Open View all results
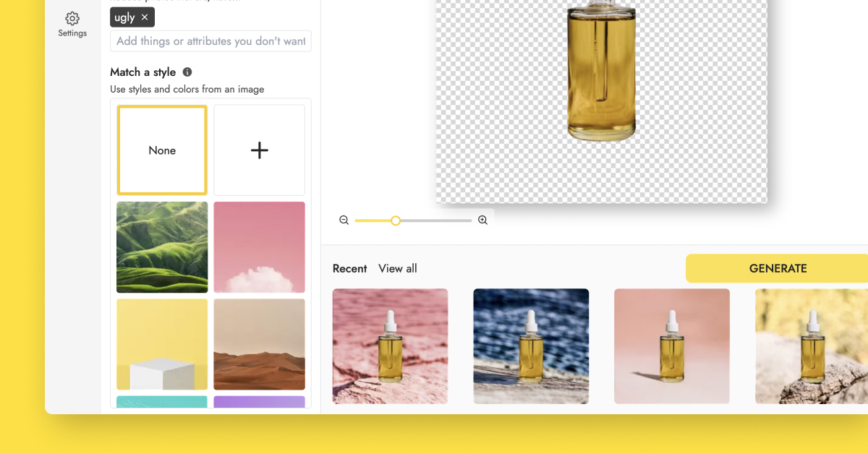868x454 pixels. click(398, 269)
